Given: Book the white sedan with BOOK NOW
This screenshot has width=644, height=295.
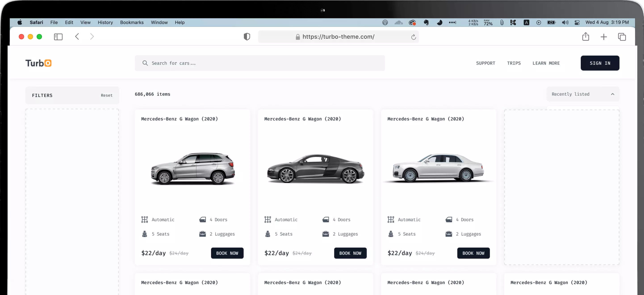Looking at the screenshot, I should click(x=473, y=253).
